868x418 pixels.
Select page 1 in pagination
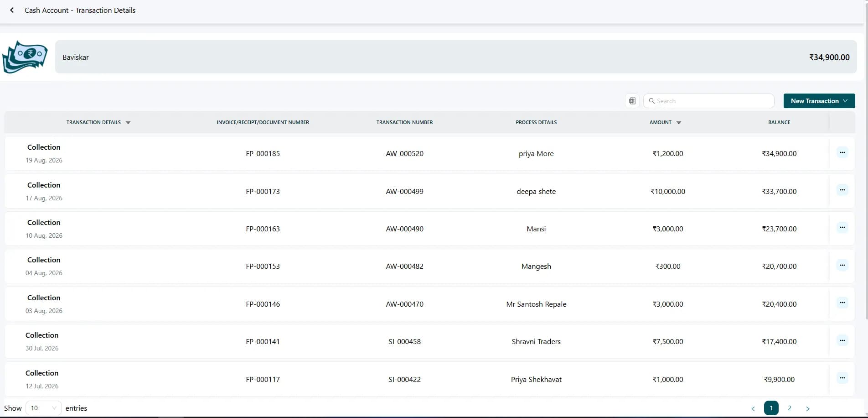point(771,408)
